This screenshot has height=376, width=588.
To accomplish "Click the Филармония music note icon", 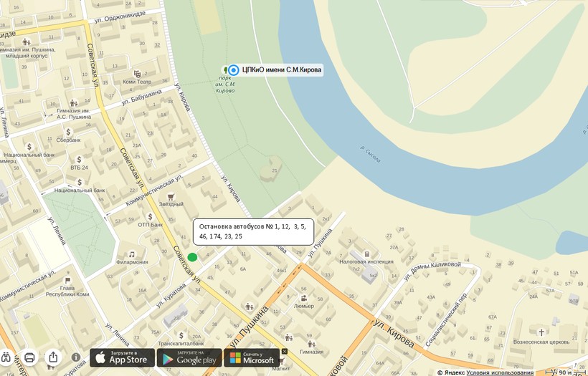I will (132, 254).
